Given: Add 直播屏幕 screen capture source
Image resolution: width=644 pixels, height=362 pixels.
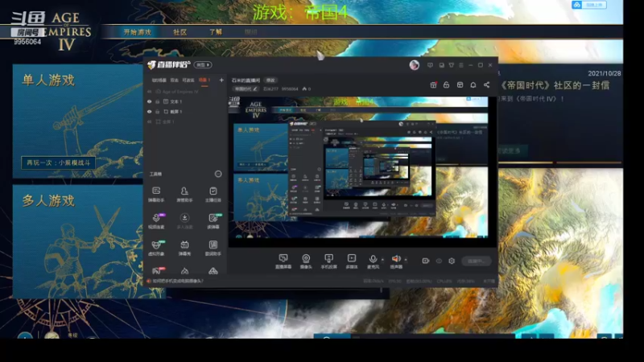Looking at the screenshot, I should [x=283, y=261].
